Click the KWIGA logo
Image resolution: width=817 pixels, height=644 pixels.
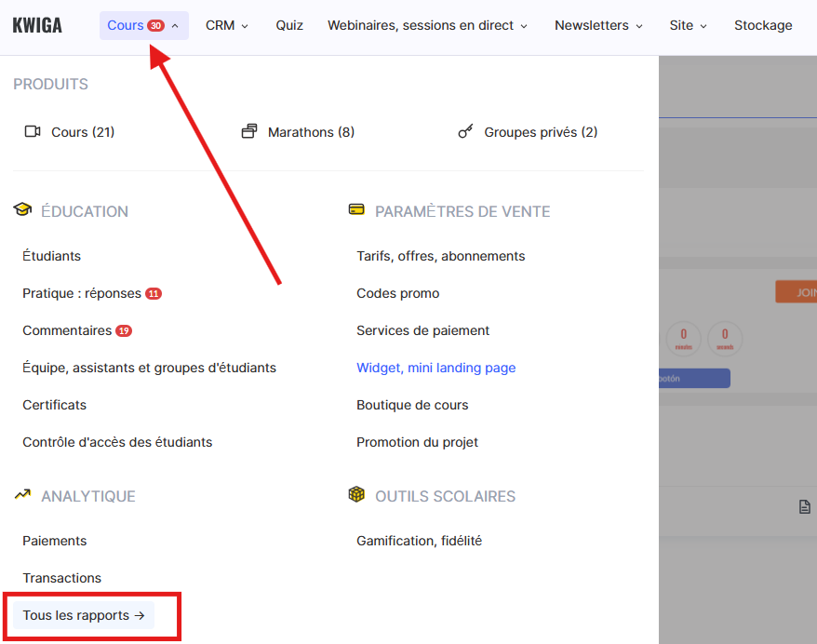(x=37, y=25)
